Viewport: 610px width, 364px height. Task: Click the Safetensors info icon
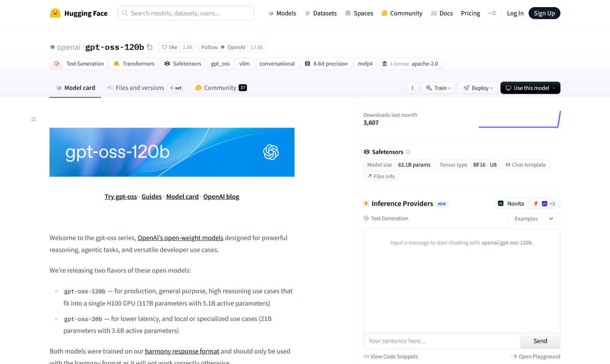click(x=408, y=152)
